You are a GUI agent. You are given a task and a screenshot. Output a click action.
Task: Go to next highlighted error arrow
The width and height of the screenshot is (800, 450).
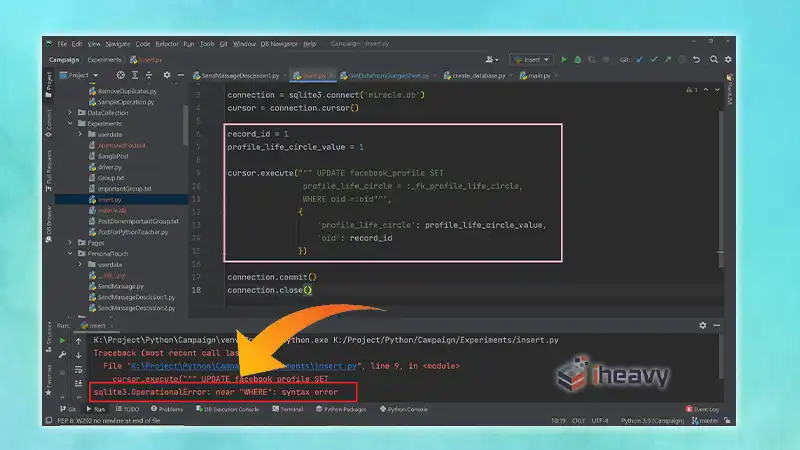[x=717, y=89]
